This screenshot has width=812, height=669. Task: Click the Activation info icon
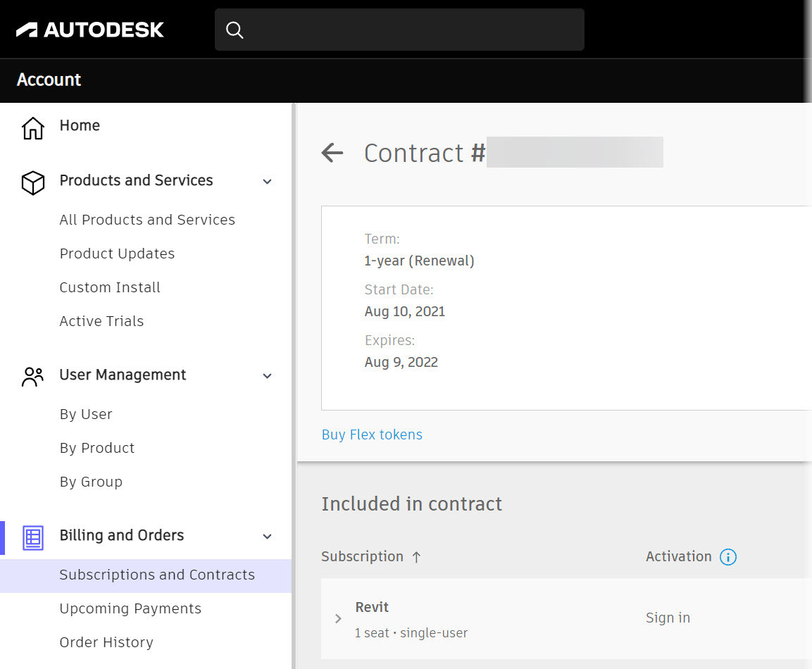click(729, 556)
